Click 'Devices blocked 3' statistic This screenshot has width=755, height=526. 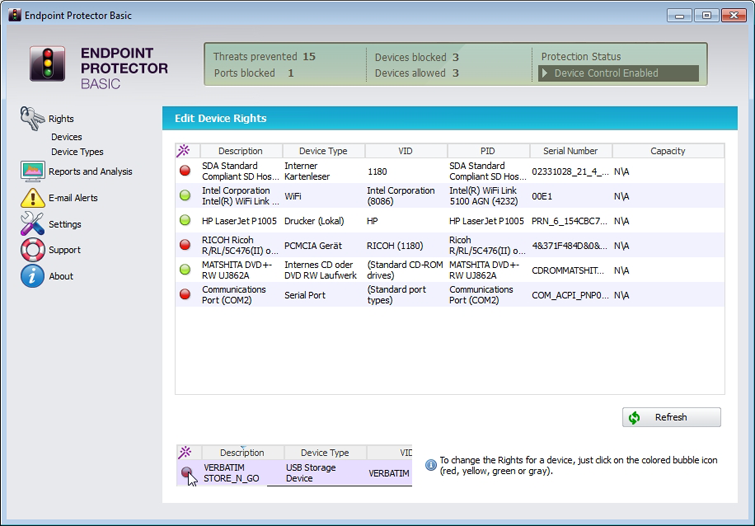pyautogui.click(x=417, y=57)
